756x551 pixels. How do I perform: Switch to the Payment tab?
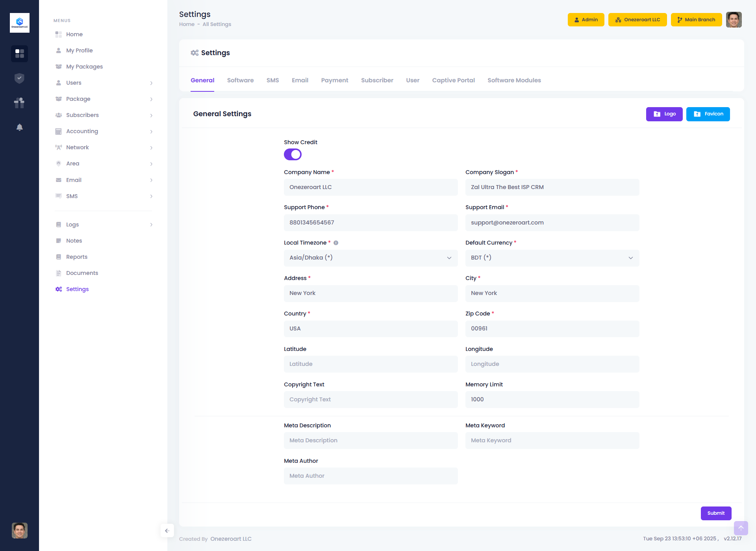[334, 80]
